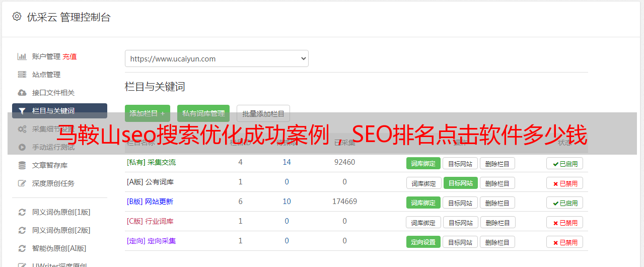
Task: Click the red 充值 link
Action: (x=70, y=56)
